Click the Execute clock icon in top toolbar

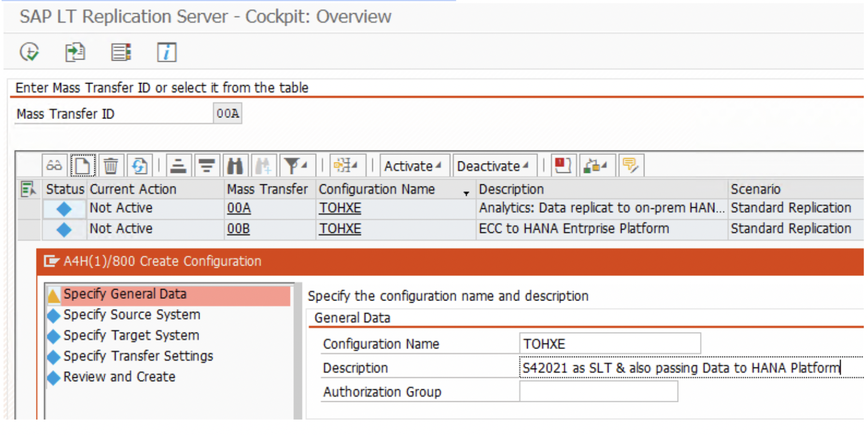point(29,53)
